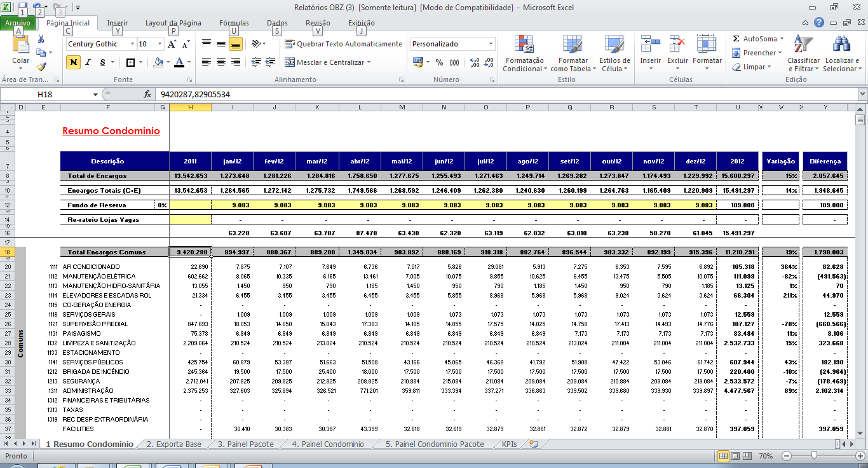Click the Increase Decimal icon
The width and height of the screenshot is (868, 468).
(475, 62)
